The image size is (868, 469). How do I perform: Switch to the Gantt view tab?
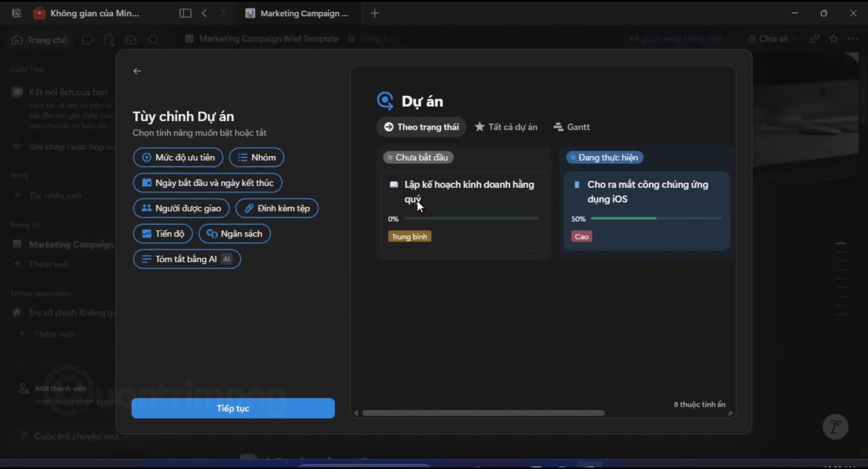(x=571, y=127)
